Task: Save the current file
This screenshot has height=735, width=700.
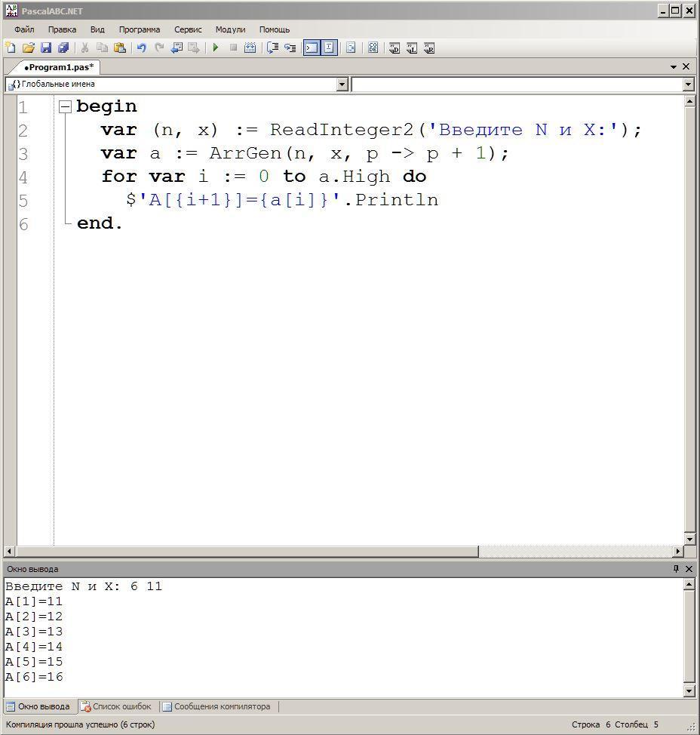Action: click(46, 48)
